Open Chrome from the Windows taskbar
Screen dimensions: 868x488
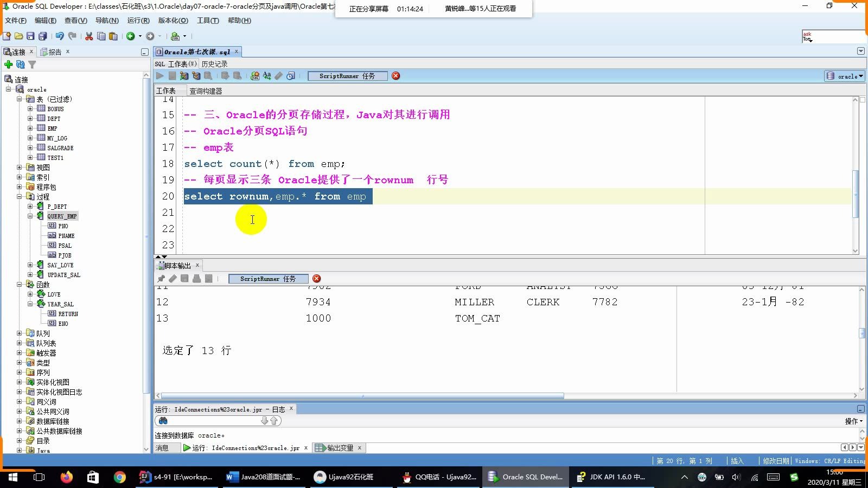[x=120, y=477]
